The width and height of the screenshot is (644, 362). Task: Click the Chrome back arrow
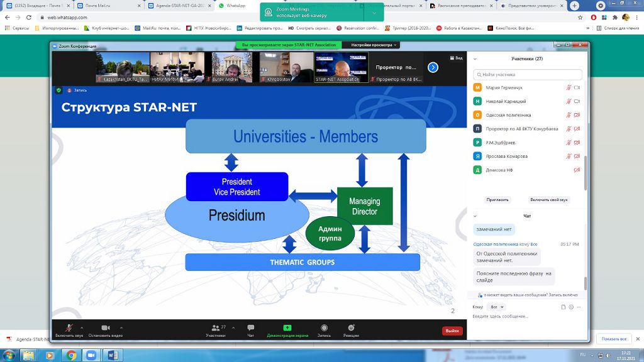point(8,17)
